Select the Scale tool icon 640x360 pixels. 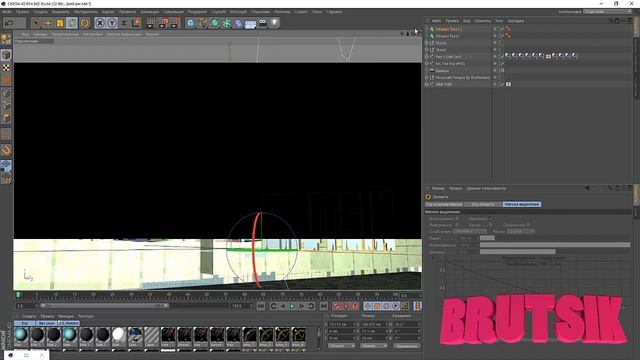click(x=60, y=23)
